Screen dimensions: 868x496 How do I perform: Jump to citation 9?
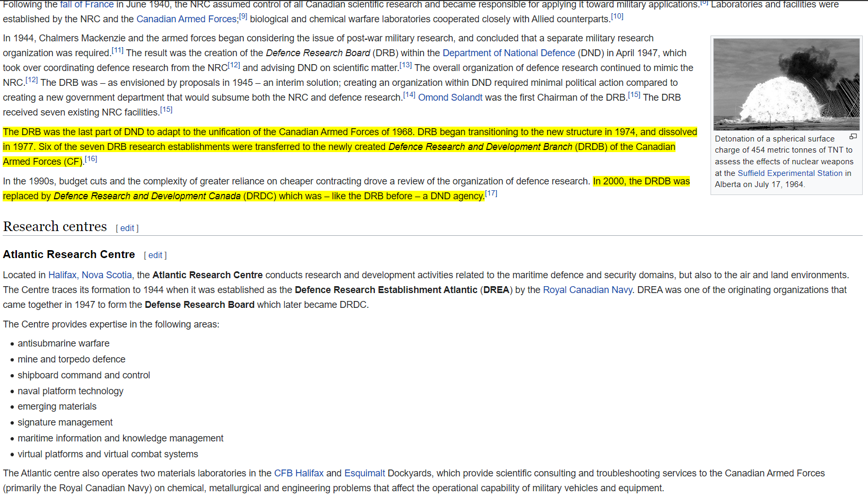click(x=243, y=16)
